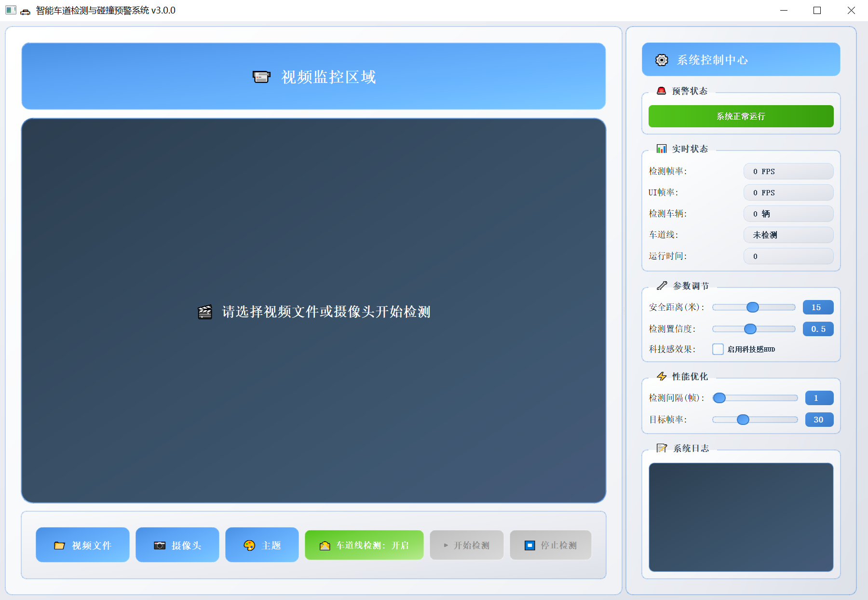Open a video with the 视频文件 button
This screenshot has width=868, height=600.
[82, 545]
